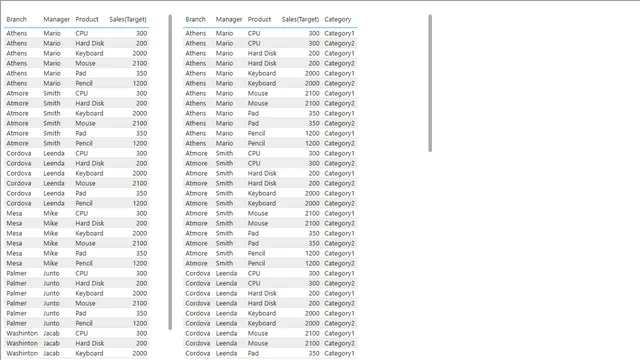This screenshot has width=640, height=360.
Task: Sort right table by Manager column header
Action: tap(229, 19)
